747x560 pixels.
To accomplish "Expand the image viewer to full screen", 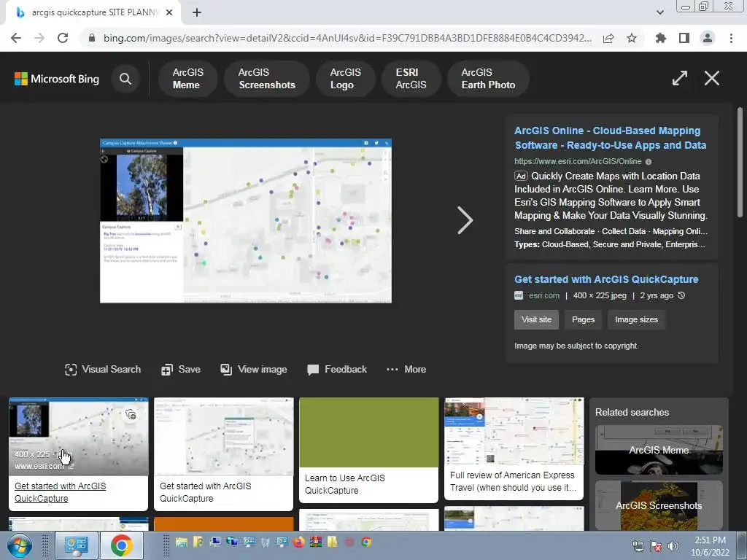I will [679, 78].
